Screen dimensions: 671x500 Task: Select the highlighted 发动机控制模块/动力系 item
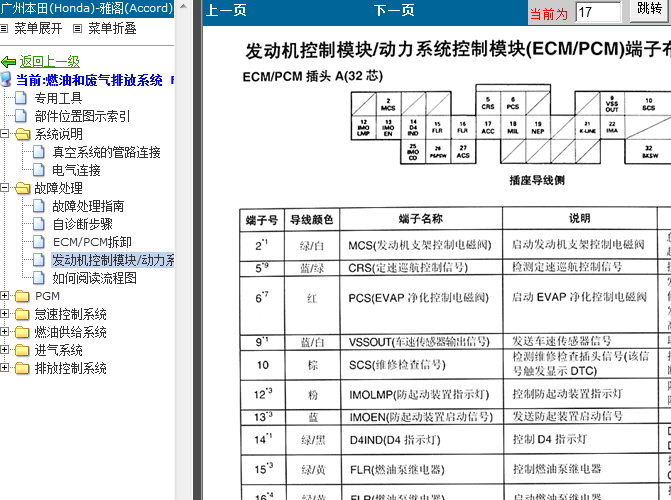(113, 260)
